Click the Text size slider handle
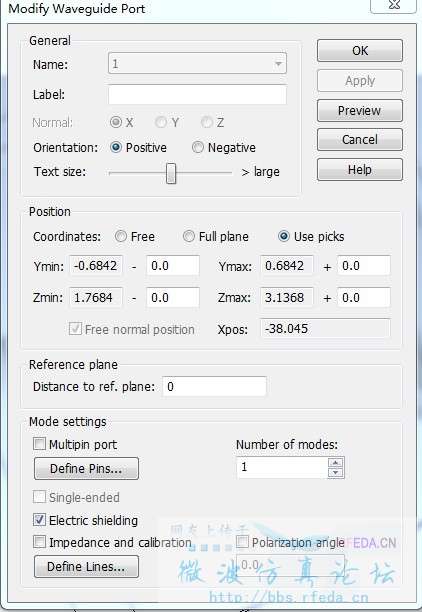Image resolution: width=422 pixels, height=612 pixels. [171, 173]
